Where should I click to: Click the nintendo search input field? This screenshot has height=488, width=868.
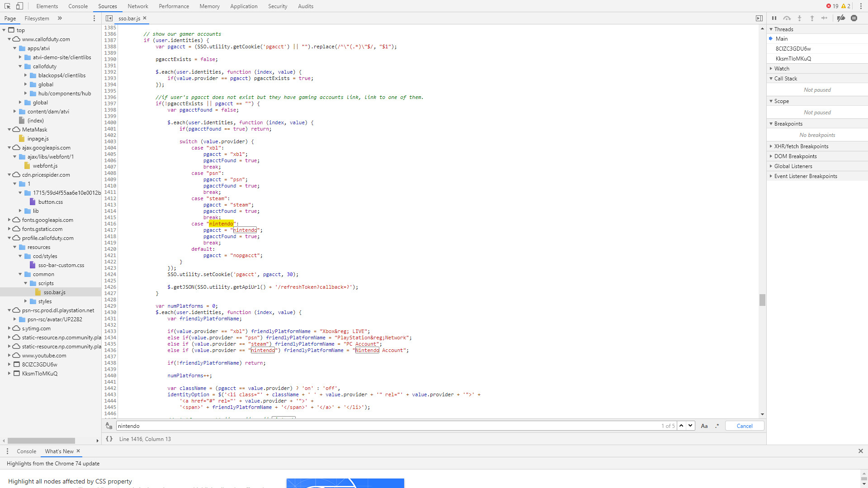pos(384,426)
